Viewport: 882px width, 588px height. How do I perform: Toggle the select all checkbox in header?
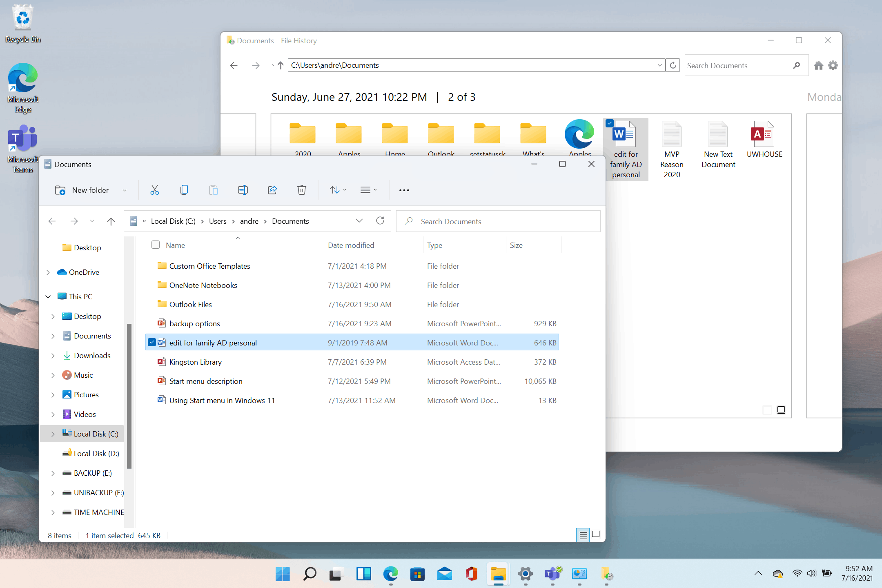(156, 245)
